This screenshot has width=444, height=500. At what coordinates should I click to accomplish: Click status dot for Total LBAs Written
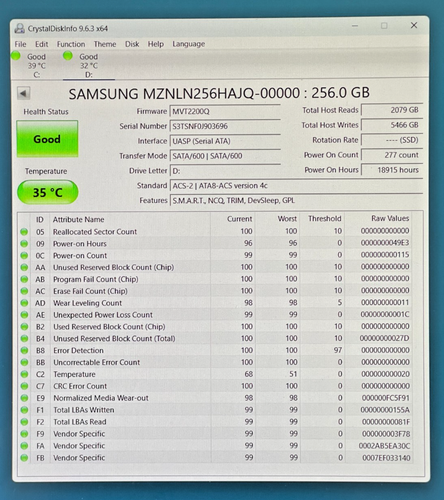point(24,410)
